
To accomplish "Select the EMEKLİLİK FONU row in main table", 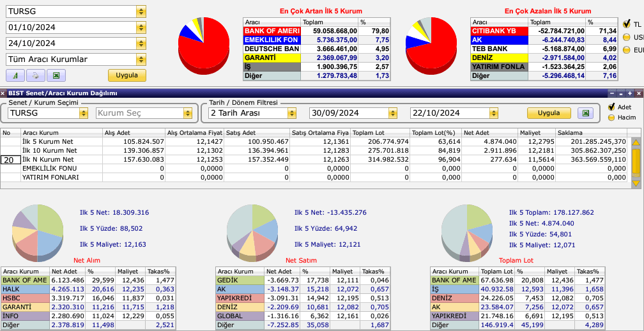I will 314,169.
